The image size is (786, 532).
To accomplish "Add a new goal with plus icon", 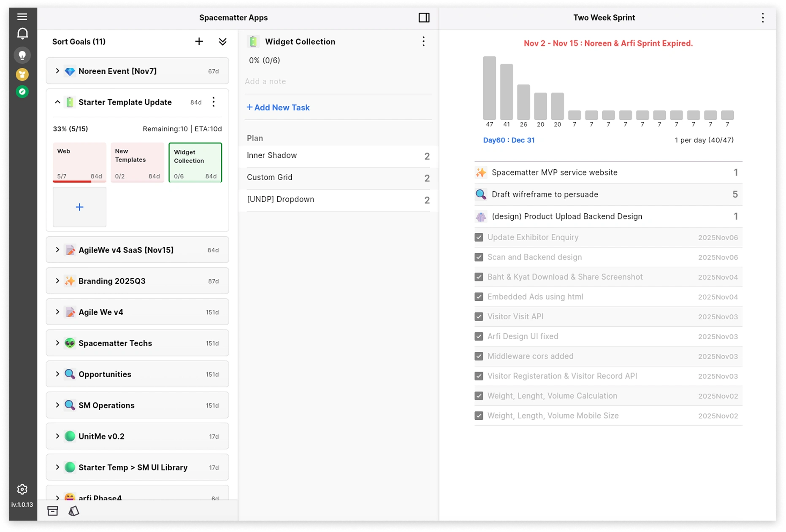I will pyautogui.click(x=199, y=41).
